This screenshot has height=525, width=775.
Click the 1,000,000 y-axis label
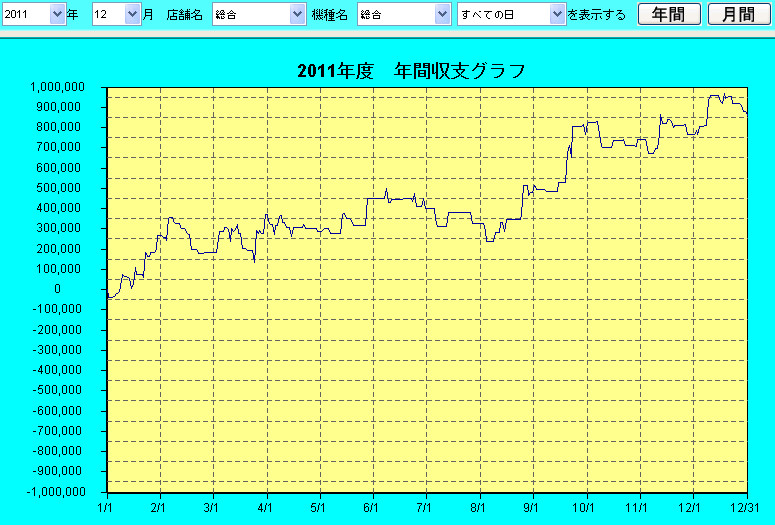coord(58,87)
